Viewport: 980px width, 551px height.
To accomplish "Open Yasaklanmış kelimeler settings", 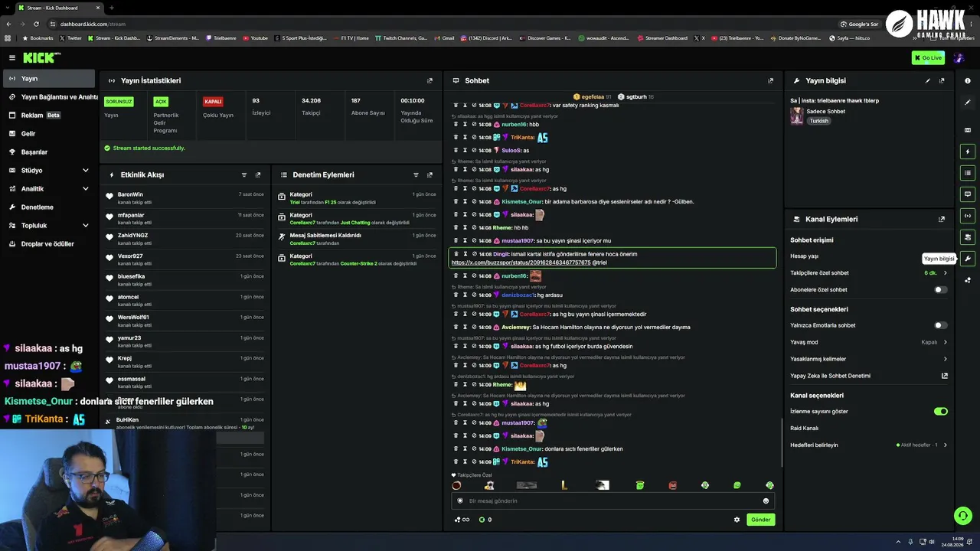I will click(869, 359).
